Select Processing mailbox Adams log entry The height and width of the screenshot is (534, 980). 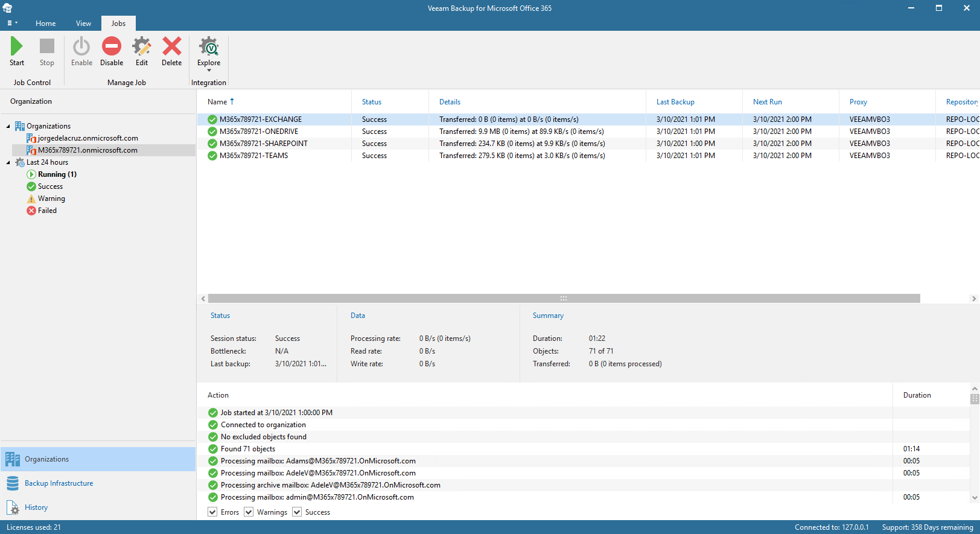point(583,461)
